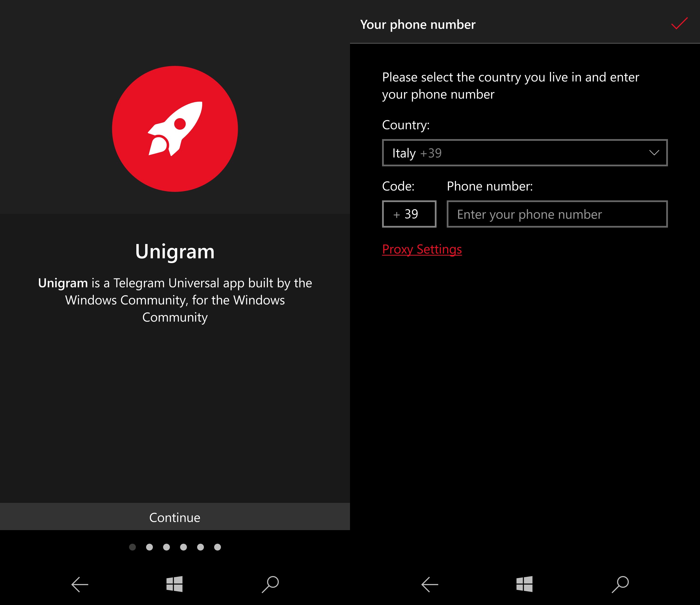Tap the Windows Start button on the right screen
The image size is (700, 605).
click(525, 584)
